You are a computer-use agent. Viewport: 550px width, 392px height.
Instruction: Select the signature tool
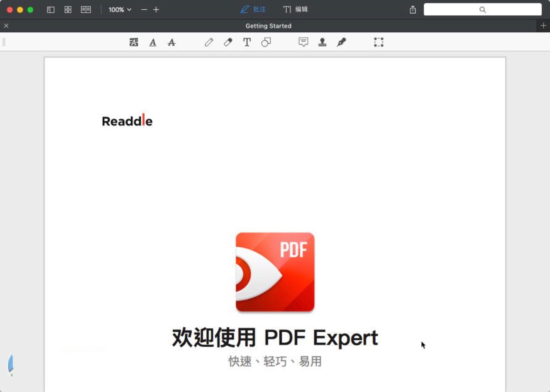[x=341, y=42]
